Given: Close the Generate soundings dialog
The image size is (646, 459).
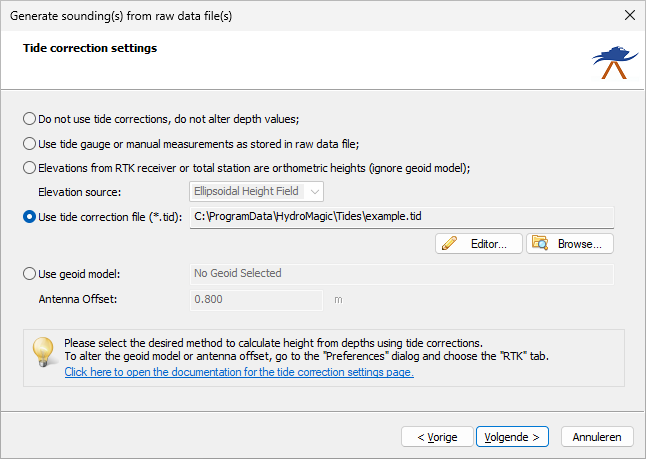Looking at the screenshot, I should click(630, 15).
